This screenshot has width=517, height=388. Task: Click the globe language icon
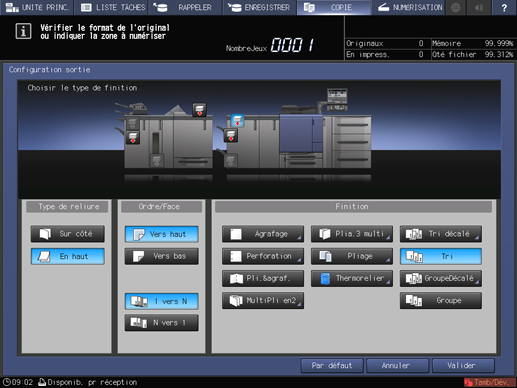pyautogui.click(x=455, y=7)
